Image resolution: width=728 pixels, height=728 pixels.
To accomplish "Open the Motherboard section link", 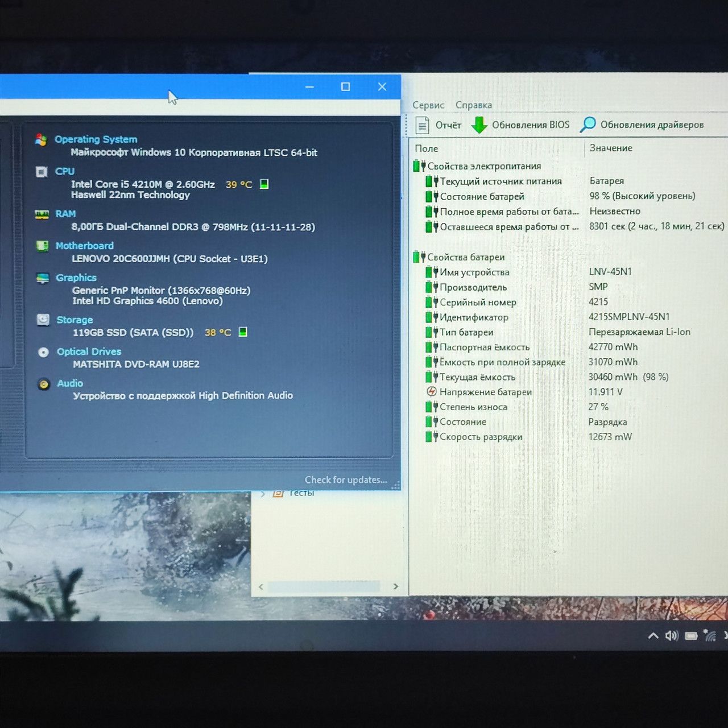I will point(85,246).
